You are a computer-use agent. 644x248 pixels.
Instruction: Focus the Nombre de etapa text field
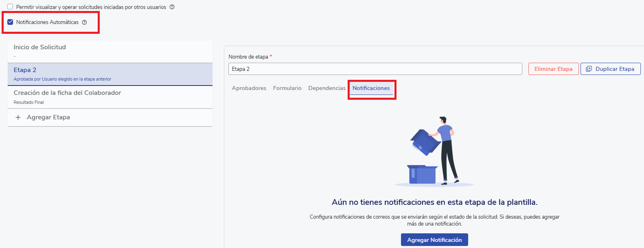pyautogui.click(x=375, y=69)
